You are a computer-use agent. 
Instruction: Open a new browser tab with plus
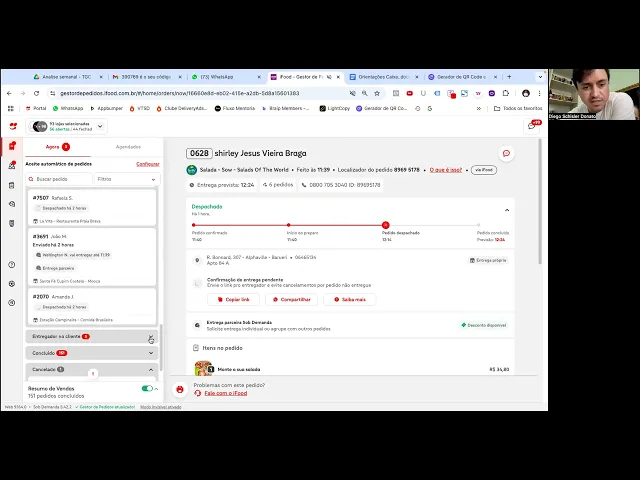509,77
